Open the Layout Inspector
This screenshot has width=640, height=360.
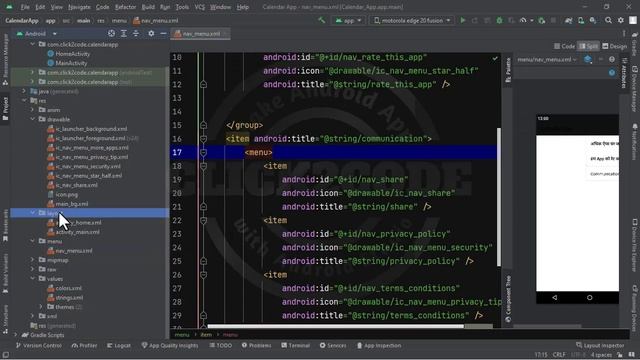[x=600, y=345]
